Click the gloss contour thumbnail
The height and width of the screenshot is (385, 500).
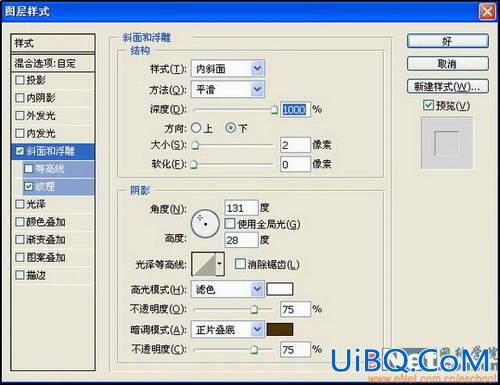click(x=204, y=264)
